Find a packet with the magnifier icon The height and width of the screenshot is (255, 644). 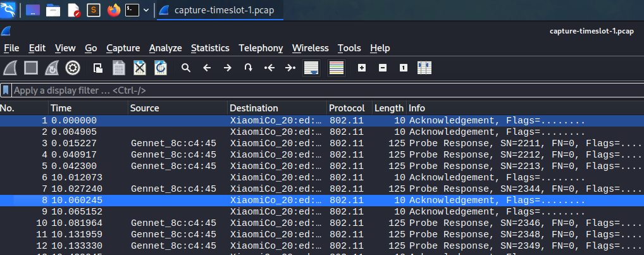point(186,68)
